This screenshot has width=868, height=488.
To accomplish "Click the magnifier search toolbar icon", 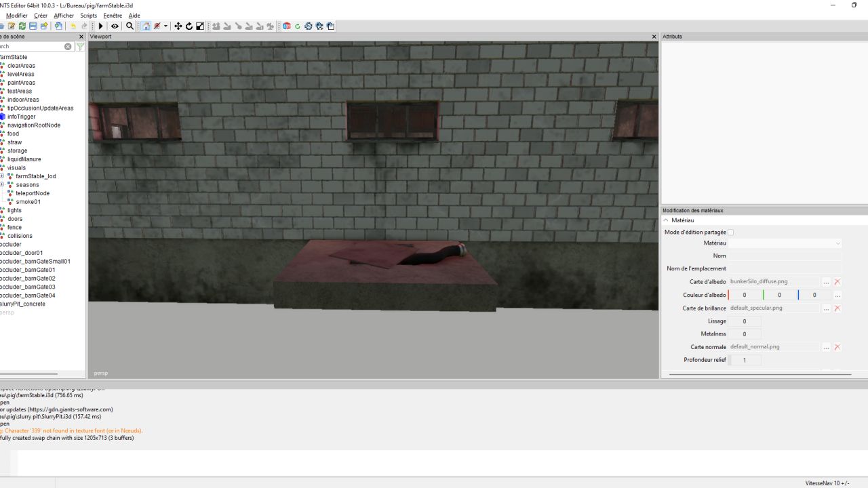I will [130, 26].
